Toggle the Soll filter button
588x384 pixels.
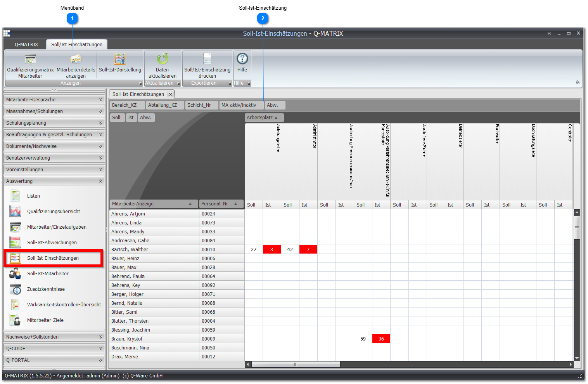[x=116, y=118]
